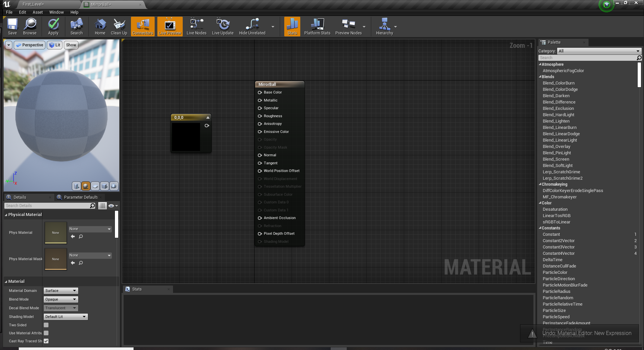
Task: Save the MirrorBall material
Action: tap(12, 26)
